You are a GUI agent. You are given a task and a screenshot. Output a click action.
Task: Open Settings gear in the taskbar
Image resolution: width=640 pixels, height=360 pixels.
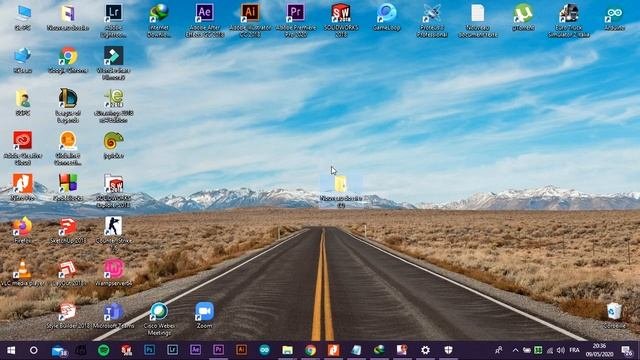tap(425, 350)
